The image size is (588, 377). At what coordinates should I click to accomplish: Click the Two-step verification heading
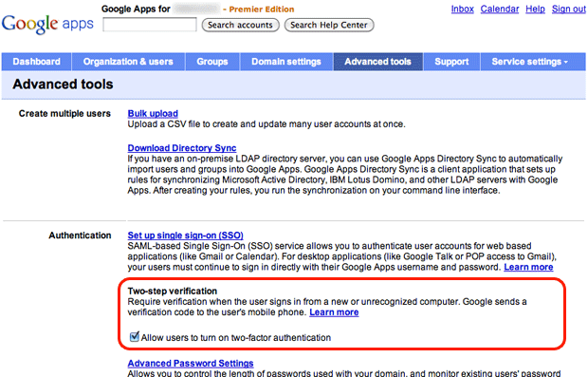click(x=172, y=291)
